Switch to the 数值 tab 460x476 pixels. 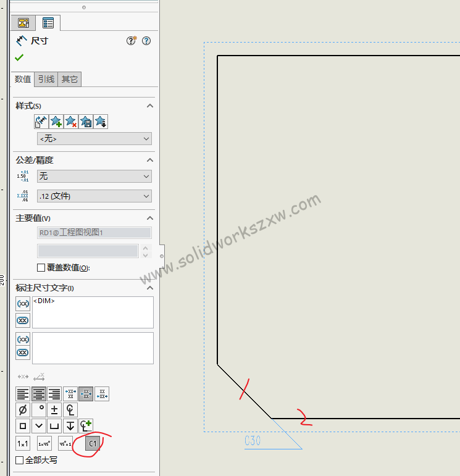coord(23,79)
